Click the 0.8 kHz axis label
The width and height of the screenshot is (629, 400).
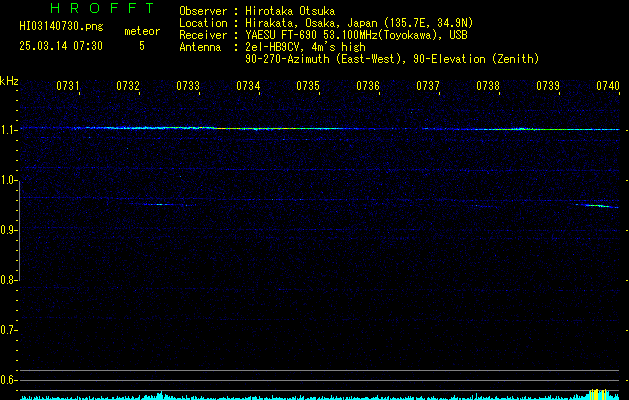[8, 280]
